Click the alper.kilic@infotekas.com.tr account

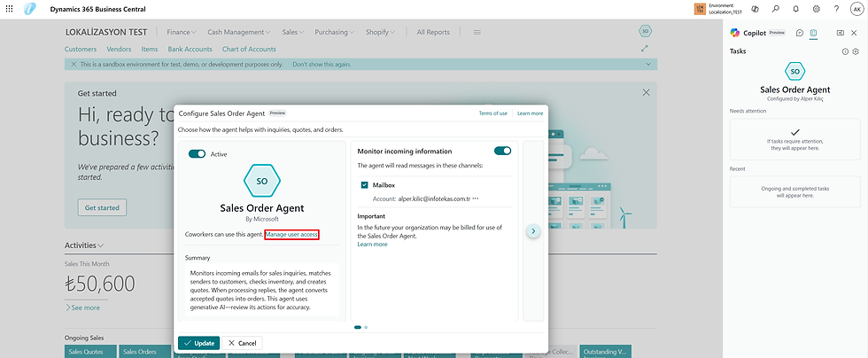(434, 198)
